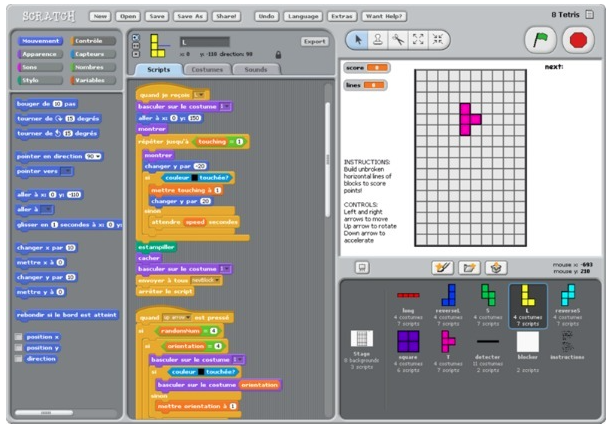Image resolution: width=610 pixels, height=430 pixels.
Task: Get a surprise sprite icon
Action: 495,267
